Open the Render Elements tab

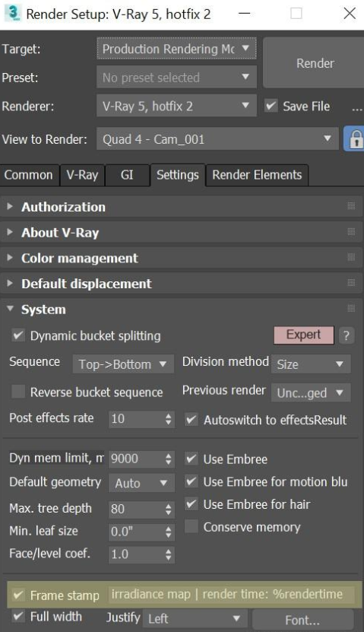(x=257, y=175)
